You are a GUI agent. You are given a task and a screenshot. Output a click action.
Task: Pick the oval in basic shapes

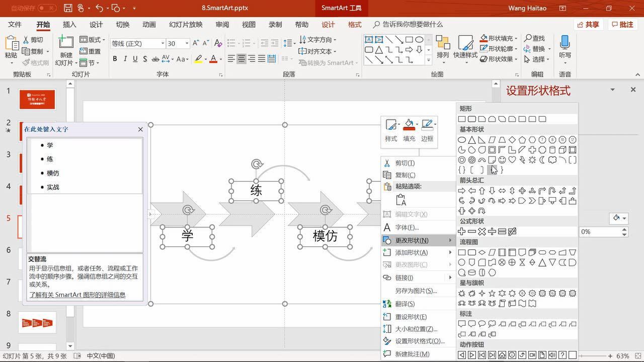coord(462,140)
